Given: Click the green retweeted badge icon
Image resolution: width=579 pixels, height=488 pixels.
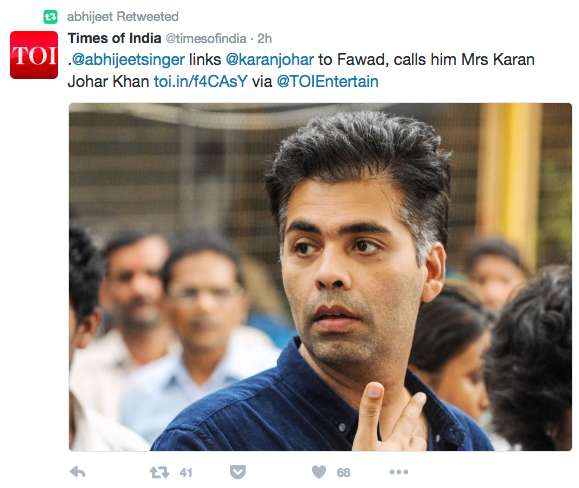Looking at the screenshot, I should click(51, 17).
